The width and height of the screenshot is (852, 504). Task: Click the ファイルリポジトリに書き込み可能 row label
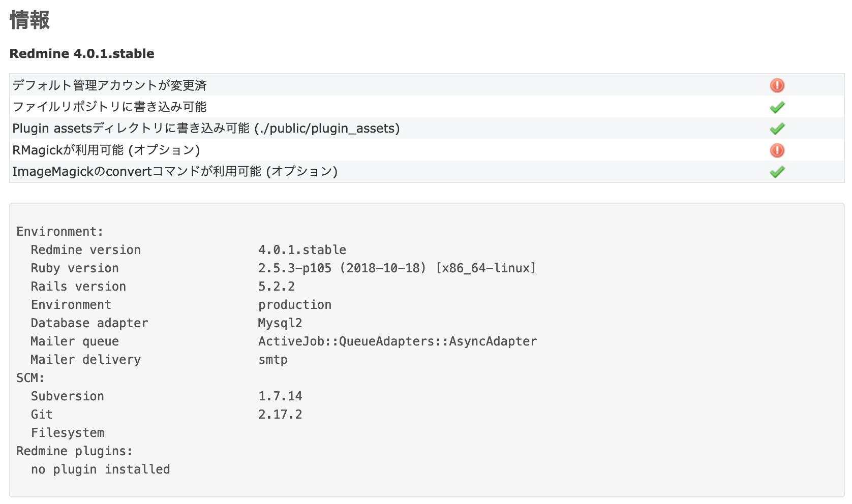(109, 107)
